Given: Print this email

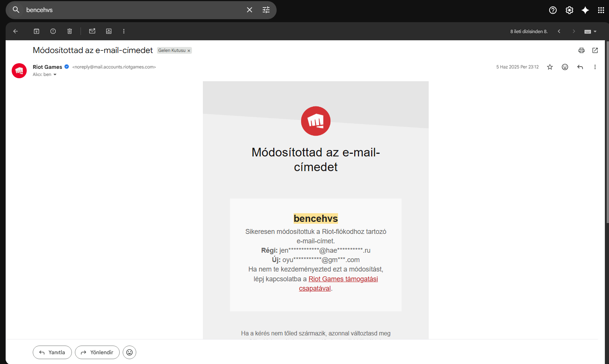Looking at the screenshot, I should 582,50.
